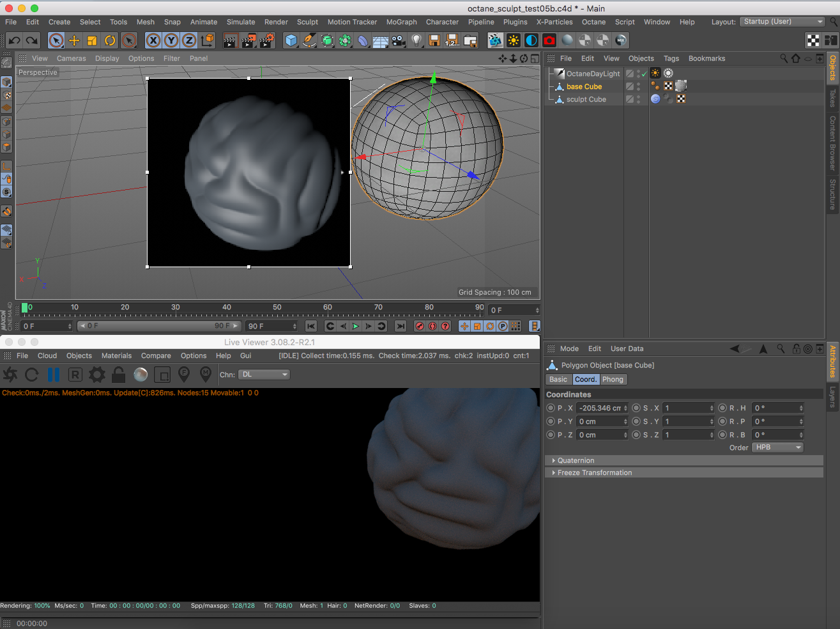
Task: Click the Light object icon
Action: click(x=416, y=41)
